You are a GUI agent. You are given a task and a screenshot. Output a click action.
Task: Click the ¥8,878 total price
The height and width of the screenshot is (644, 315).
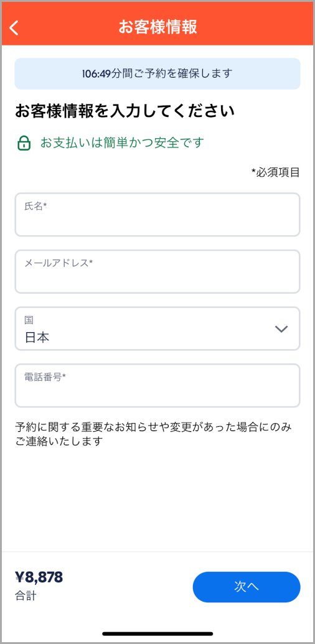click(39, 577)
